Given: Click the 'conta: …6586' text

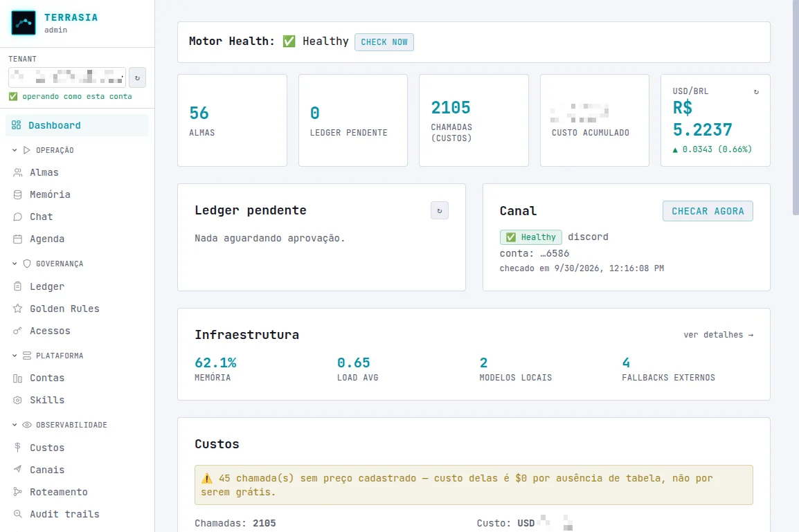Looking at the screenshot, I should pyautogui.click(x=535, y=253).
